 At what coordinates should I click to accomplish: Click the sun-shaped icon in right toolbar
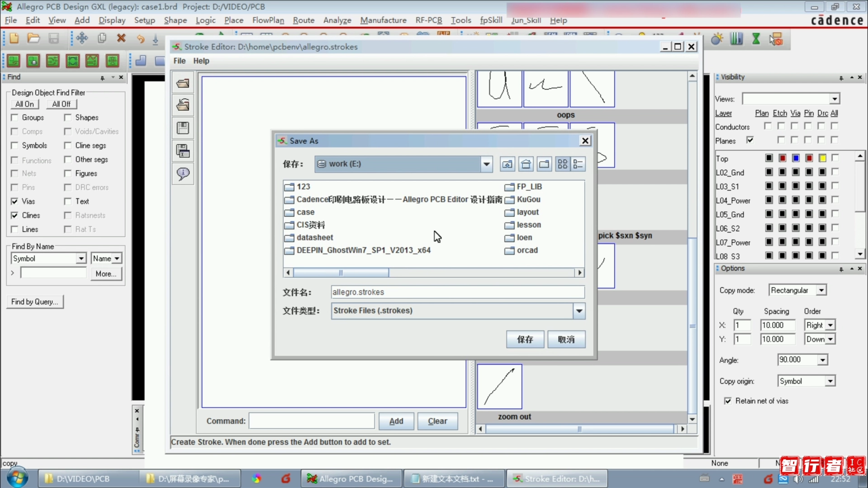pyautogui.click(x=717, y=39)
